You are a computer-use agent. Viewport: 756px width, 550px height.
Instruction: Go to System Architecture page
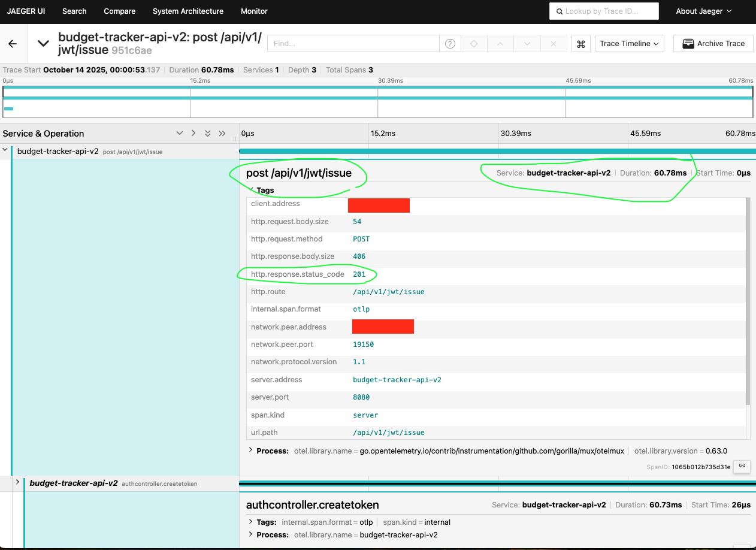(x=188, y=11)
